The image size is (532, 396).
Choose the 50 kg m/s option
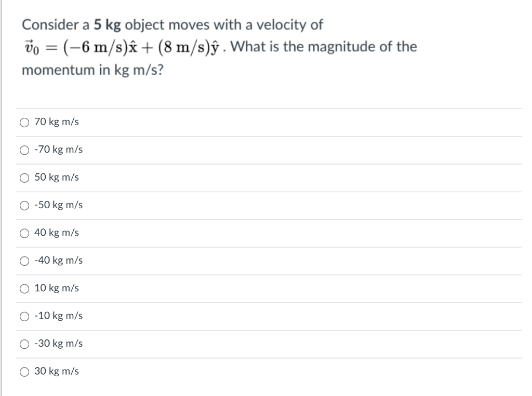(x=24, y=178)
